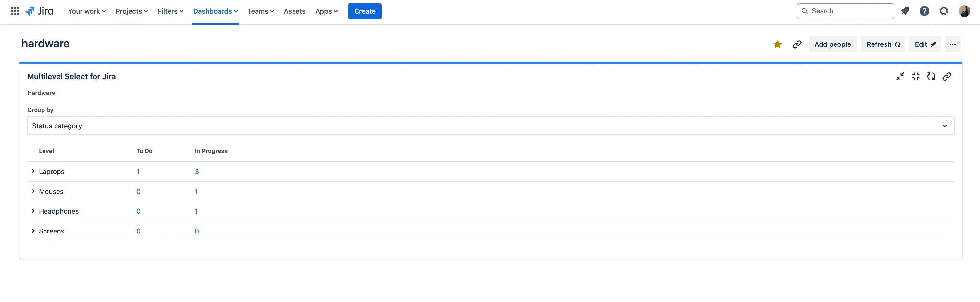
Task: Open the Filters menu
Action: click(x=170, y=11)
